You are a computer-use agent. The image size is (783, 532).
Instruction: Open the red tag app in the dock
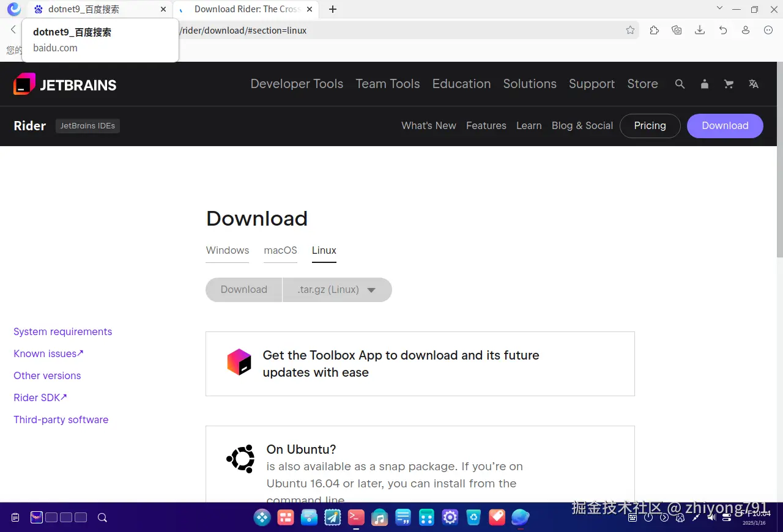[497, 518]
